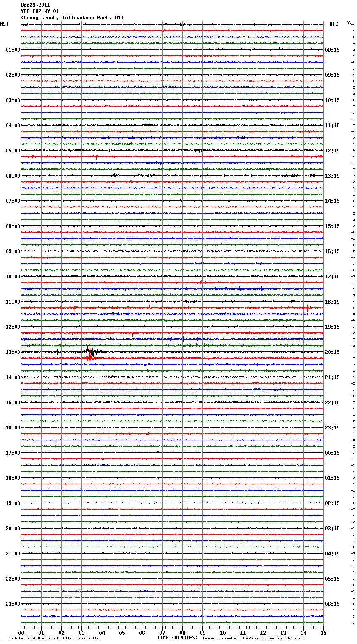Image resolution: width=357 pixels, height=644 pixels.
Task: Click the '12:00' MST hour label
Action: 13,327
